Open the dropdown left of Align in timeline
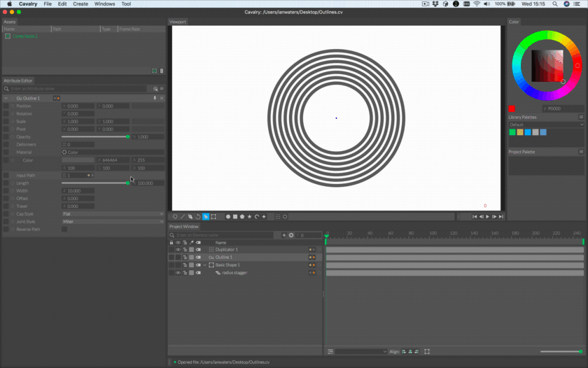Image resolution: width=588 pixels, height=368 pixels. [360, 351]
